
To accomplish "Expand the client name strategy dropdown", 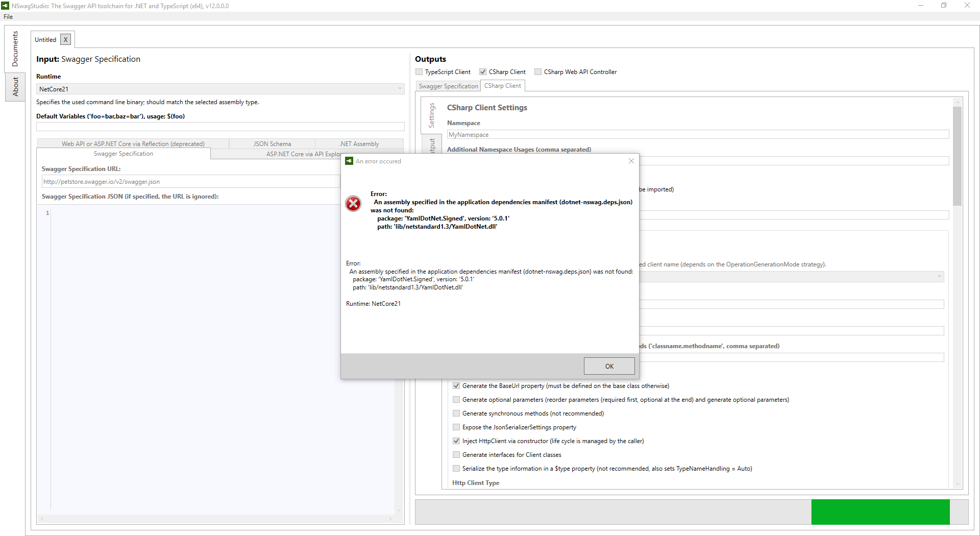I will (940, 276).
